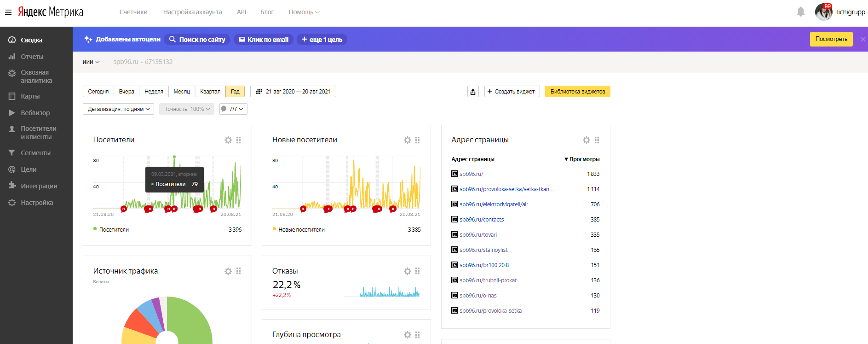Click the export/share icon near Создать виджет
The width and height of the screenshot is (868, 344).
473,92
